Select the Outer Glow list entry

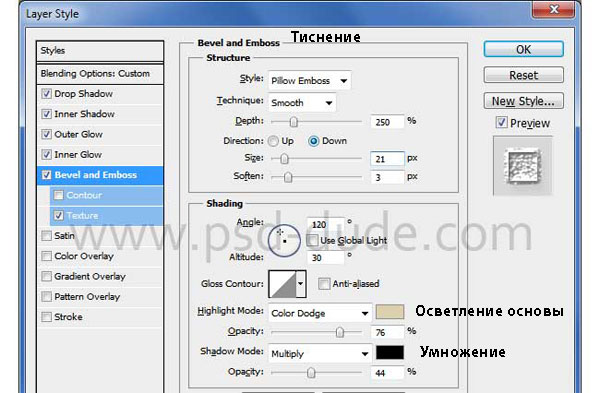coord(78,134)
